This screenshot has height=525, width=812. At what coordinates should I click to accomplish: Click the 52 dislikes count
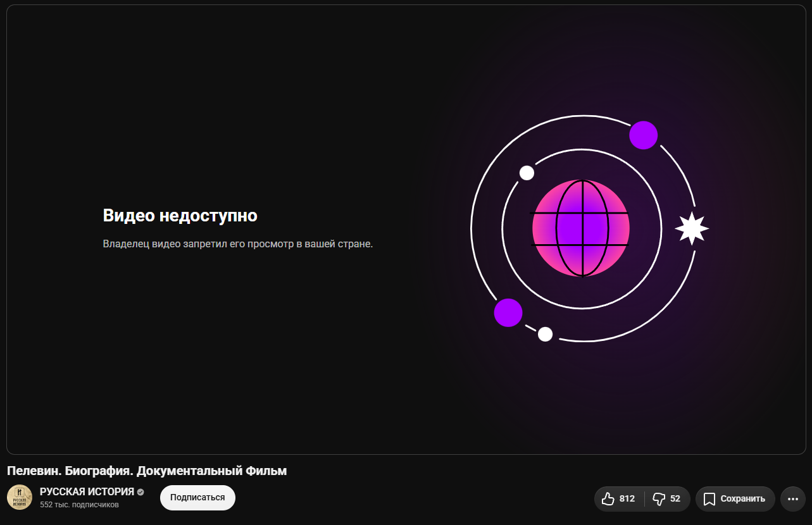coord(675,498)
